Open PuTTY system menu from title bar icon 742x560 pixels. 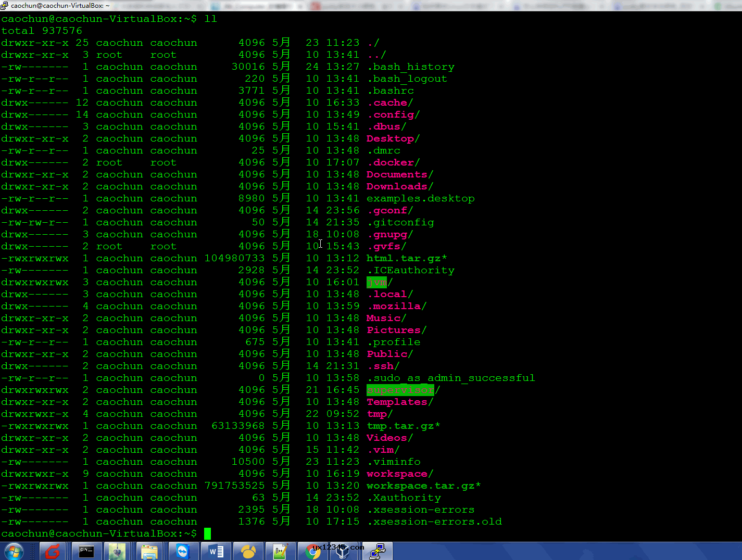pyautogui.click(x=5, y=5)
